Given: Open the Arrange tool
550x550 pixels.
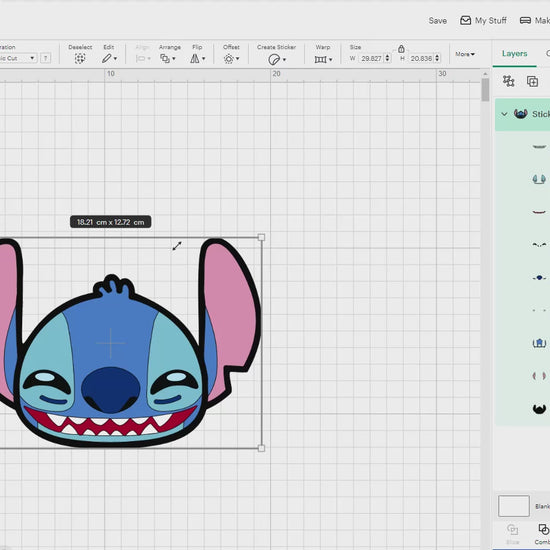Looking at the screenshot, I should tap(165, 58).
